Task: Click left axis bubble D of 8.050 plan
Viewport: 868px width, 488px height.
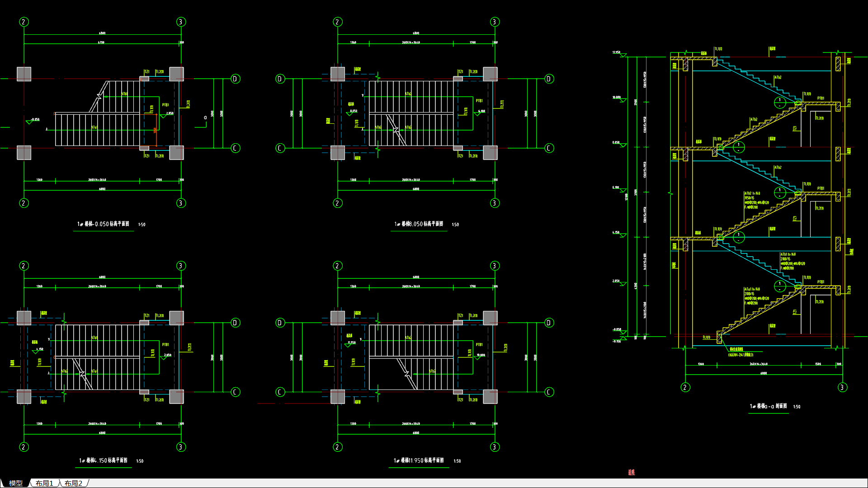Action: point(280,79)
